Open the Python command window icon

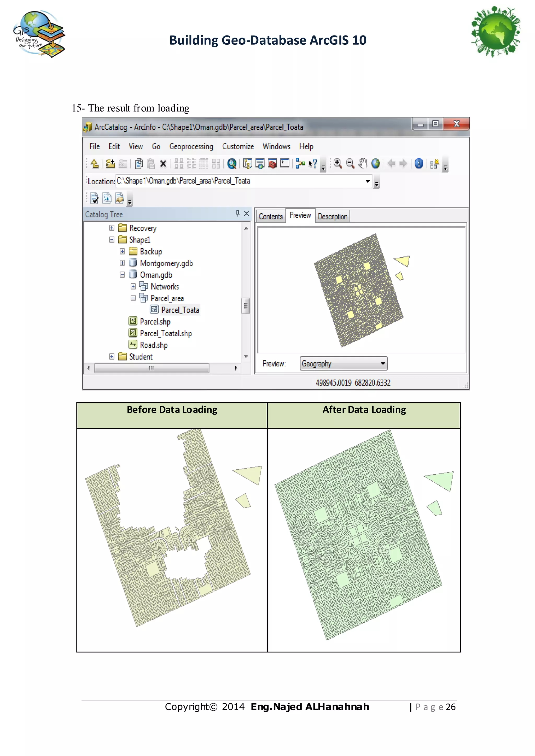pos(285,163)
